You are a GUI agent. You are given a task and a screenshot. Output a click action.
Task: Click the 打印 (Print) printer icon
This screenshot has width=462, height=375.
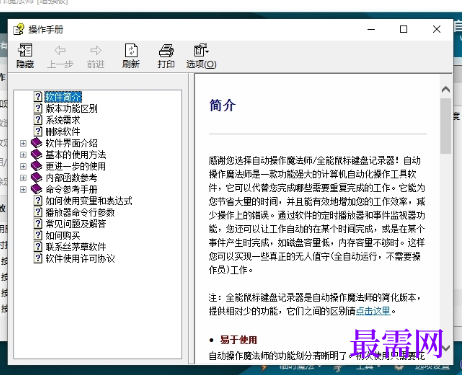(x=166, y=50)
